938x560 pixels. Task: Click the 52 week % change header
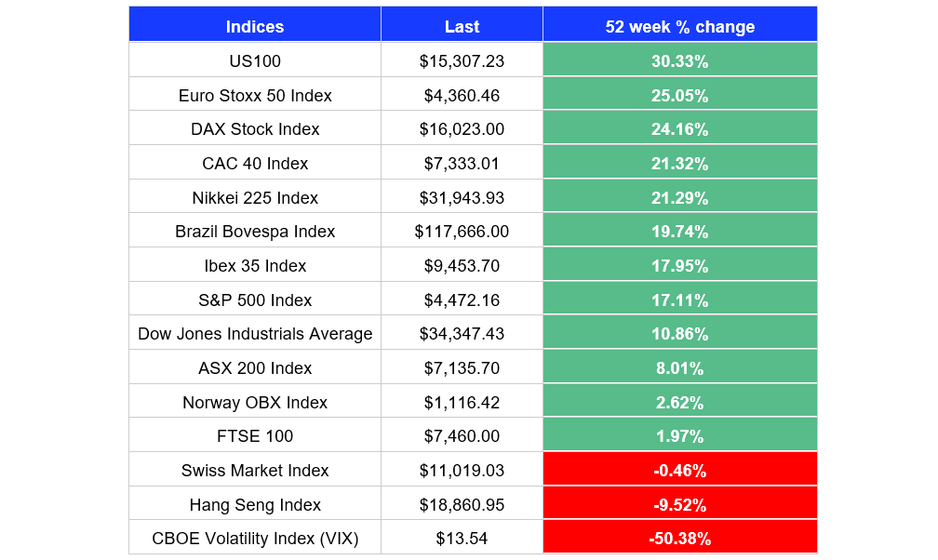680,26
